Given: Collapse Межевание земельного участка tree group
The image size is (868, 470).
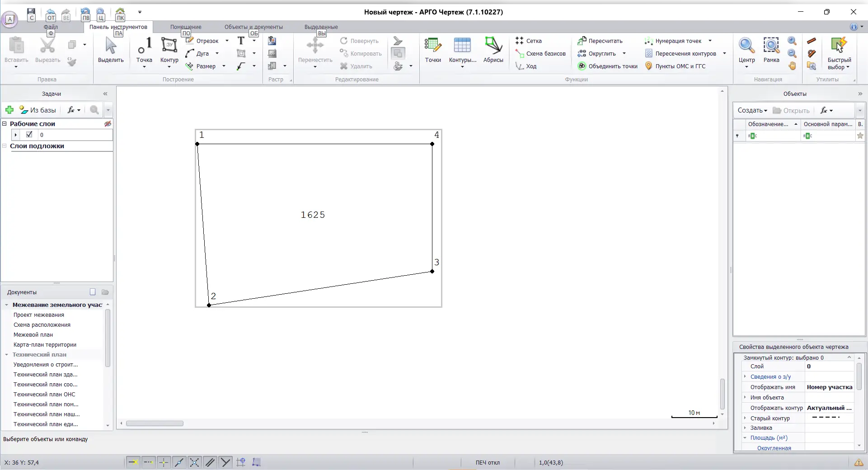Looking at the screenshot, I should pyautogui.click(x=7, y=305).
